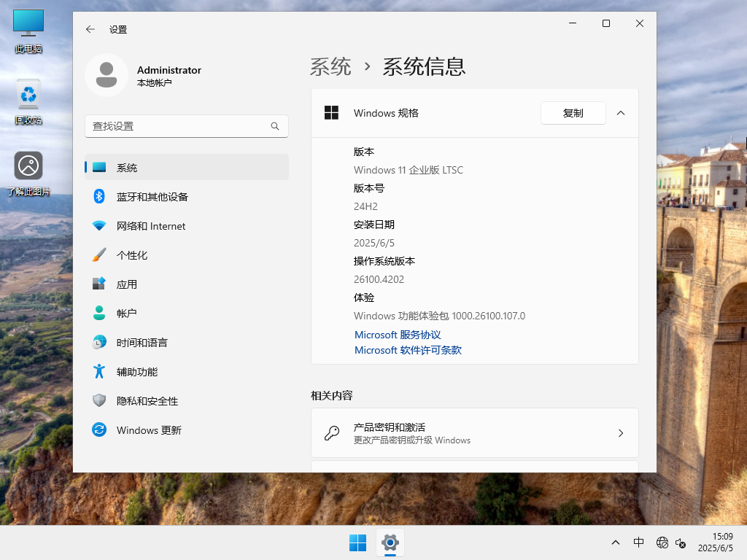
Task: Select the 回收站 desktop icon
Action: point(28,101)
